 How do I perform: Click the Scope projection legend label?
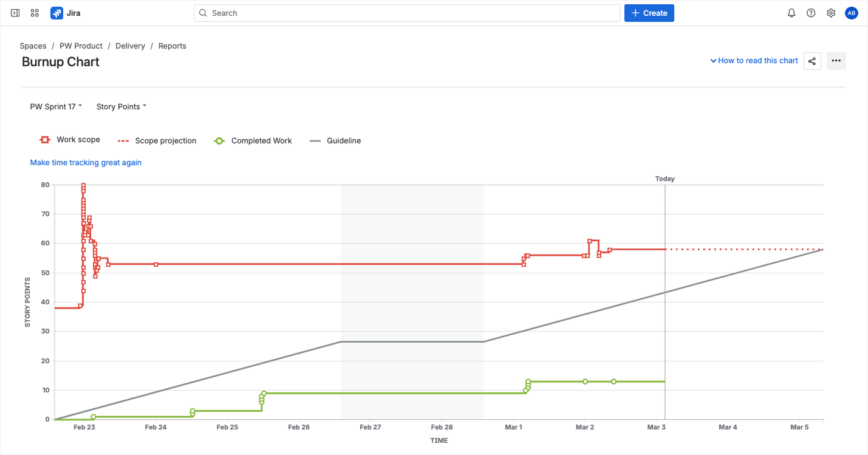[x=166, y=141]
